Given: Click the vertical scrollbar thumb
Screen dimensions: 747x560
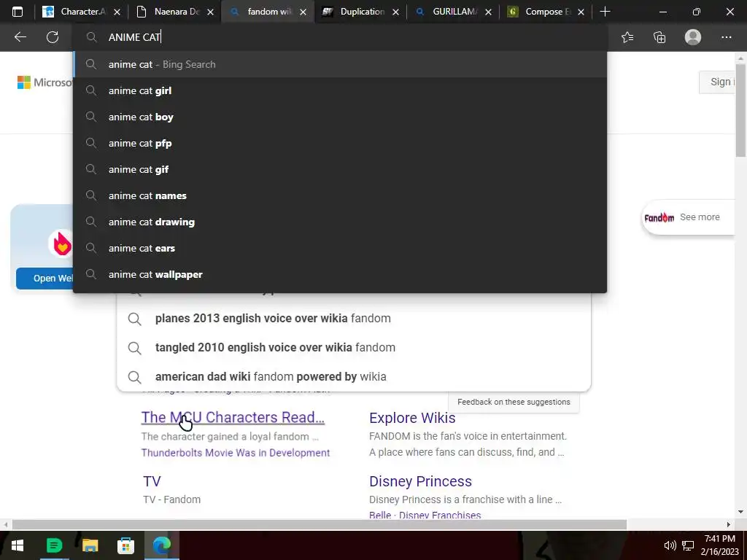Looking at the screenshot, I should pos(740,111).
